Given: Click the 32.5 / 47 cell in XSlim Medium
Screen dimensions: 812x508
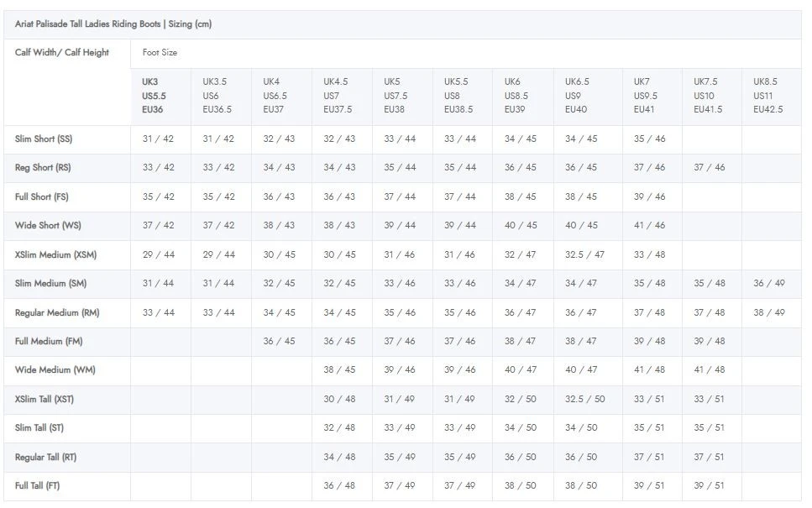Looking at the screenshot, I should (584, 254).
